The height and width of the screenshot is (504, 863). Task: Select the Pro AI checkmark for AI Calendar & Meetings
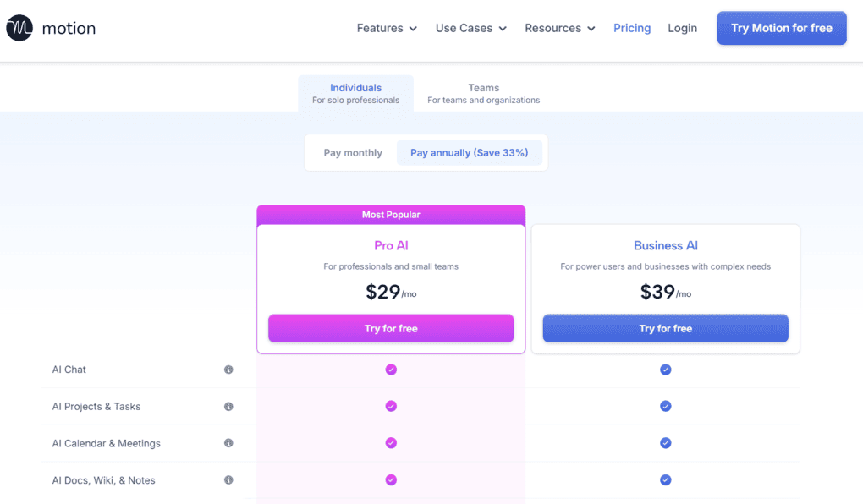(390, 443)
